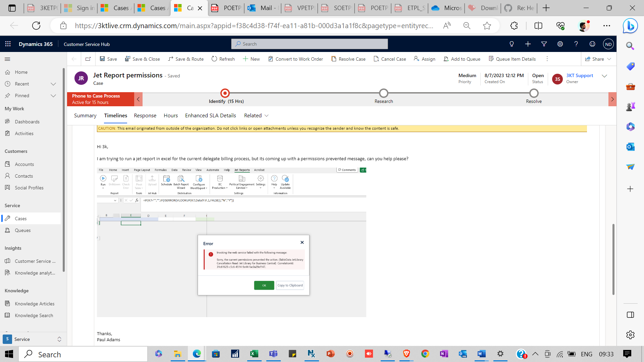Image resolution: width=644 pixels, height=362 pixels.
Task: Add the case to a queue
Action: click(x=462, y=59)
